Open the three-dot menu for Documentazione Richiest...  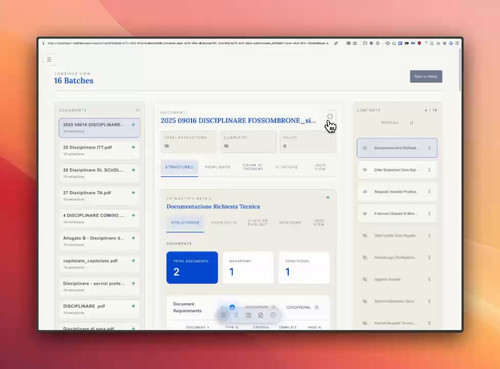429,148
